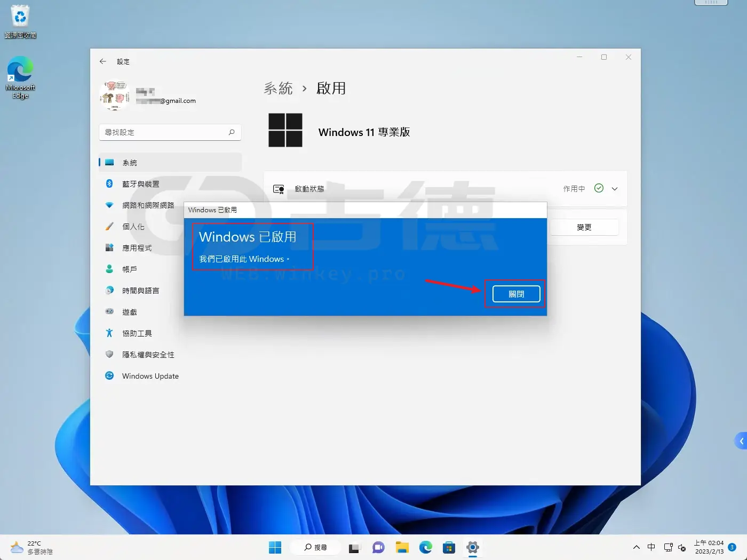Viewport: 747px width, 560px height.
Task: Click the Windows 11 專業版 text
Action: pos(364,132)
